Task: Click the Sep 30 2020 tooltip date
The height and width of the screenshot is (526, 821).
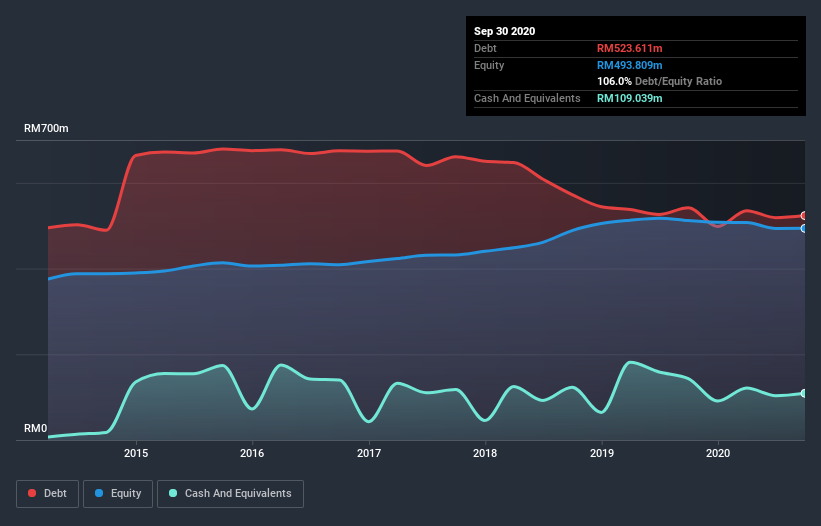Action: [x=505, y=31]
